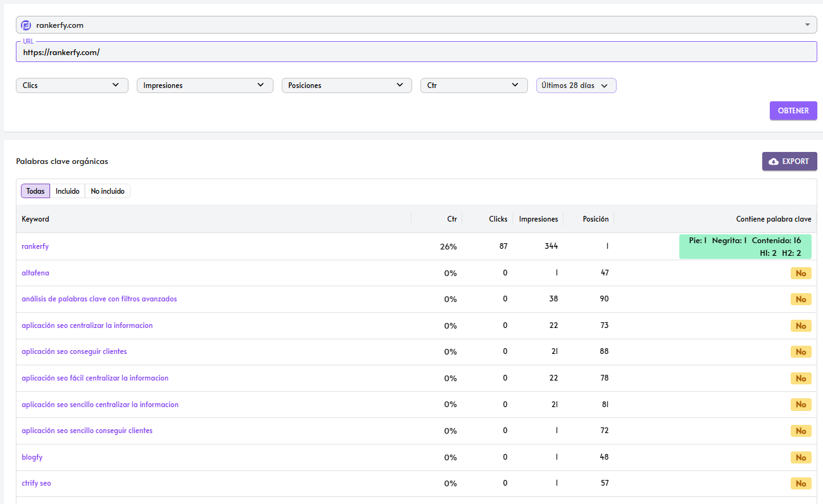Click the cloud download icon on Export

coord(774,161)
